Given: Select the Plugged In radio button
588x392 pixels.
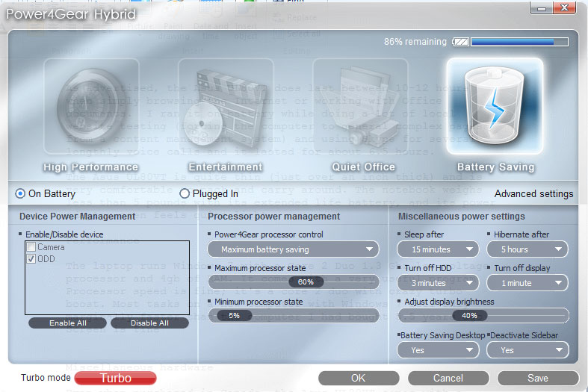Looking at the screenshot, I should pyautogui.click(x=184, y=193).
